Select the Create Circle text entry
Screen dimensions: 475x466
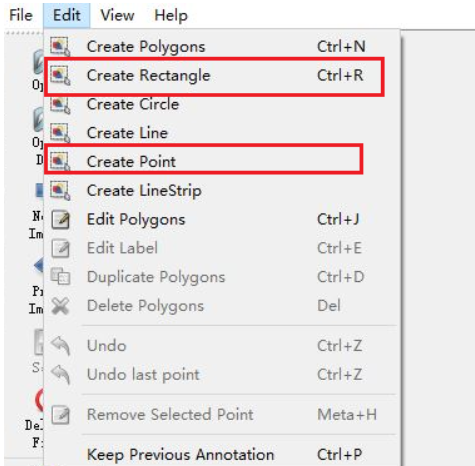[133, 104]
